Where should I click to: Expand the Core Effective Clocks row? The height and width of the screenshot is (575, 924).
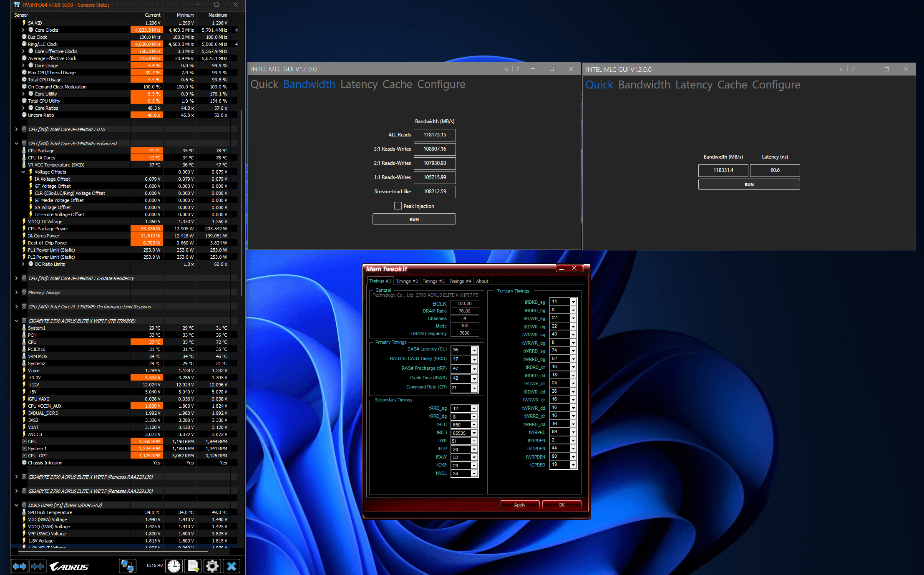pos(23,51)
